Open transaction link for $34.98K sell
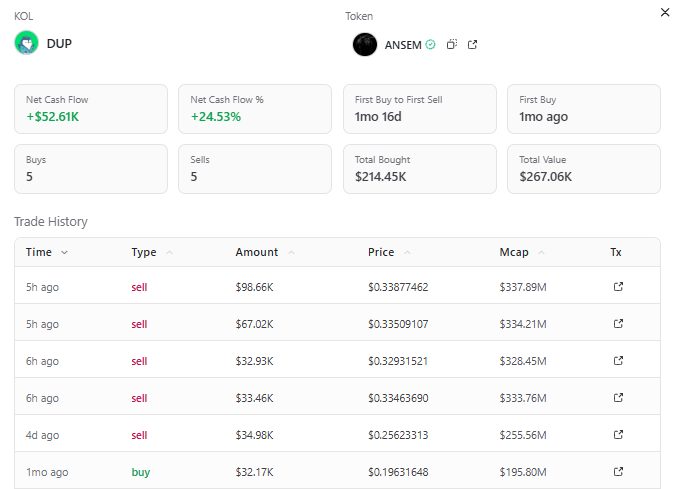The width and height of the screenshot is (679, 489). coord(618,434)
